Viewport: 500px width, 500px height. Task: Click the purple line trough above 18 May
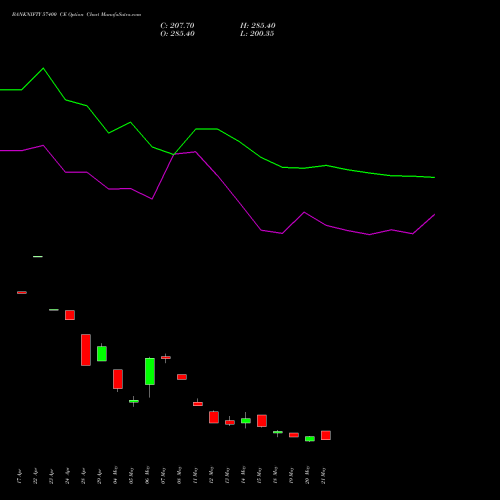click(x=282, y=233)
